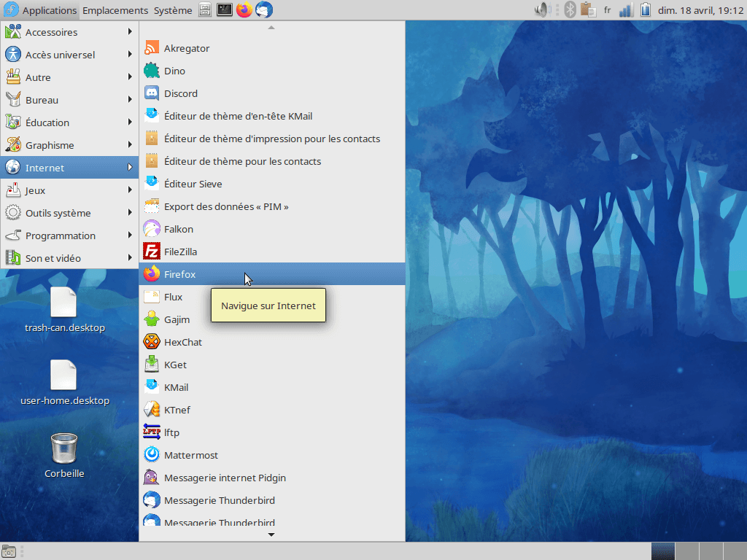
Task: Open Éditeur de thème d'impression pour les contacts
Action: [272, 139]
